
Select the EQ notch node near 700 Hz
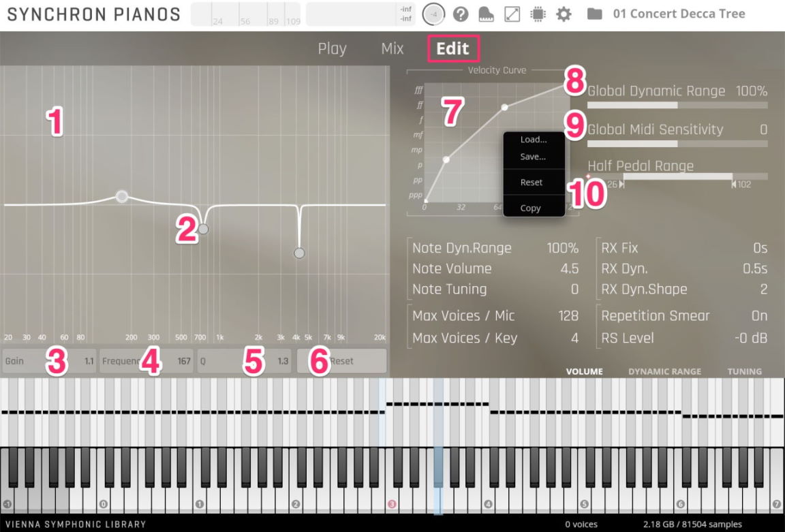pos(203,229)
